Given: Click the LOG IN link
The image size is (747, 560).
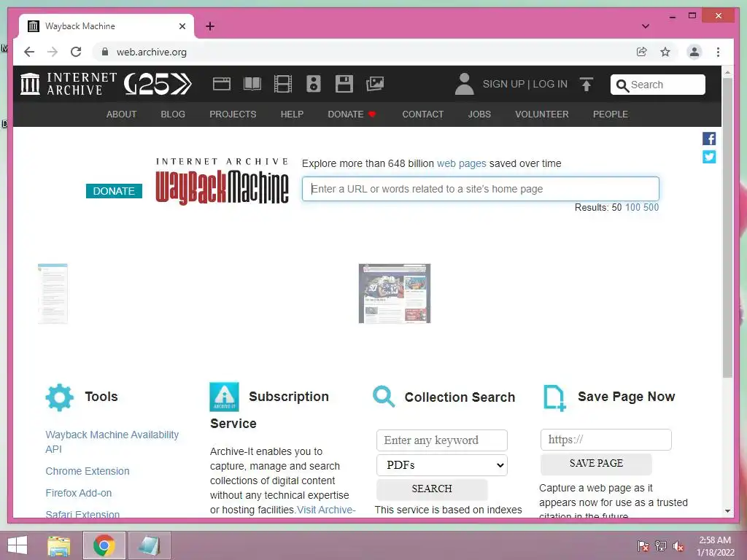Looking at the screenshot, I should tap(550, 85).
